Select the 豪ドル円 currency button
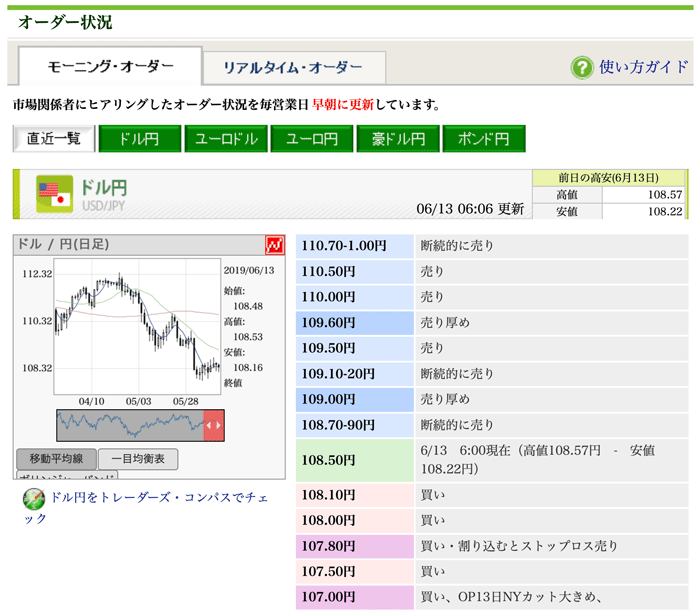Viewport: 700px width, 616px height. coord(397,139)
